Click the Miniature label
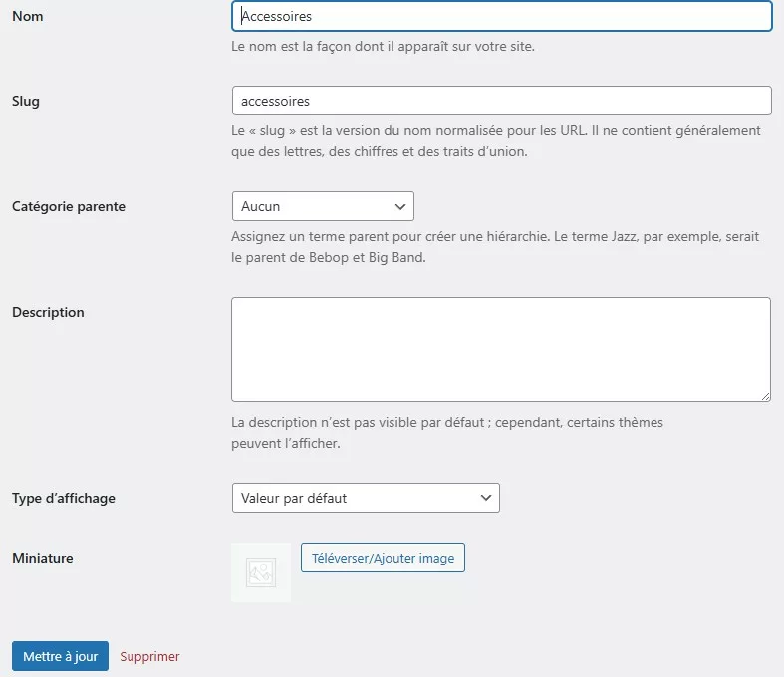Image resolution: width=784 pixels, height=677 pixels. point(43,558)
